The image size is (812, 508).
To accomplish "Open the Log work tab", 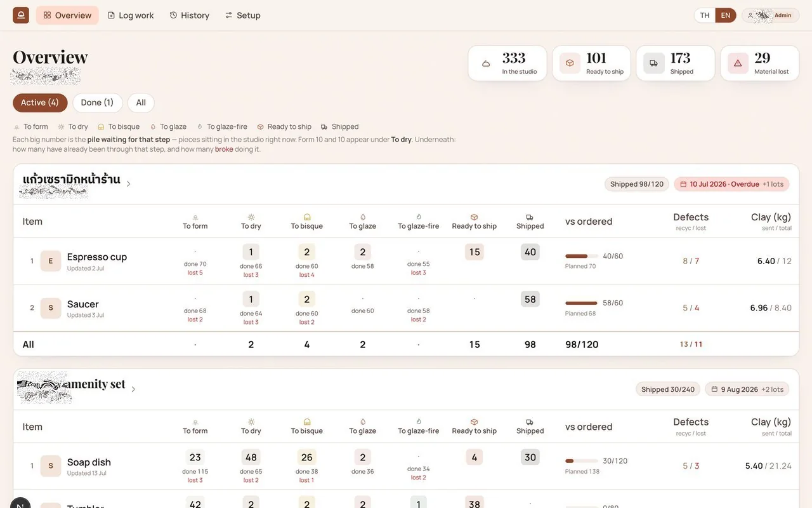I will click(131, 15).
